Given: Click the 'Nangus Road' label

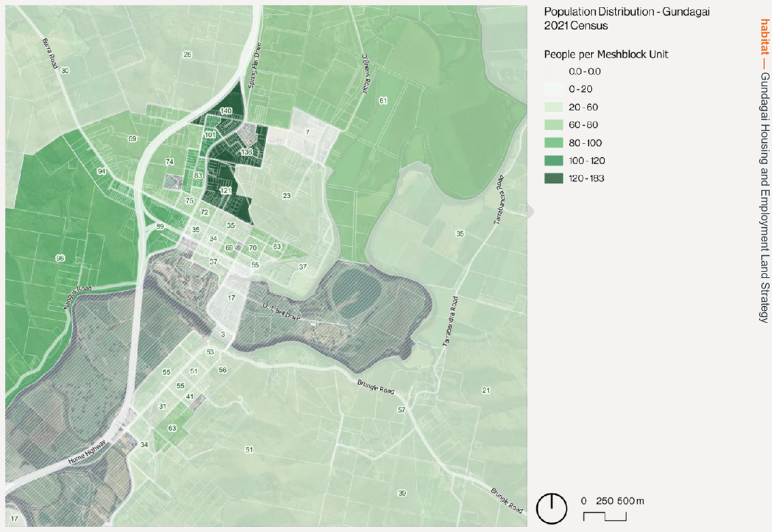Looking at the screenshot, I should coord(78,297).
